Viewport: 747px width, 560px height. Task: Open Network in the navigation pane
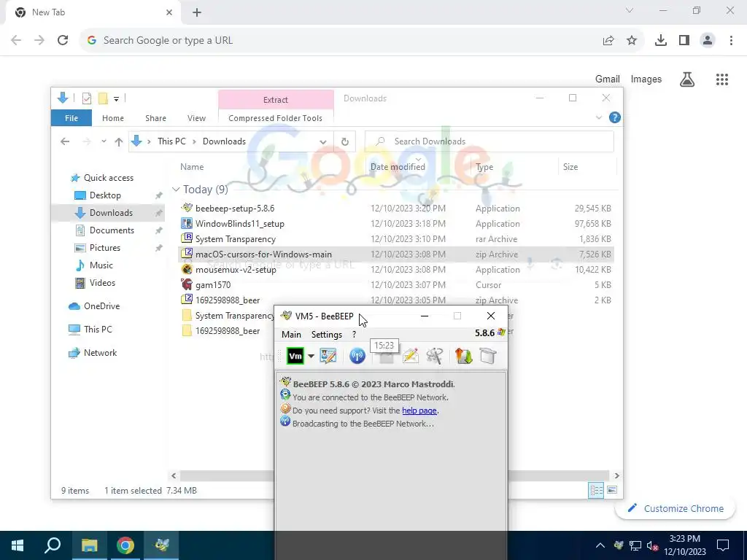pyautogui.click(x=100, y=353)
